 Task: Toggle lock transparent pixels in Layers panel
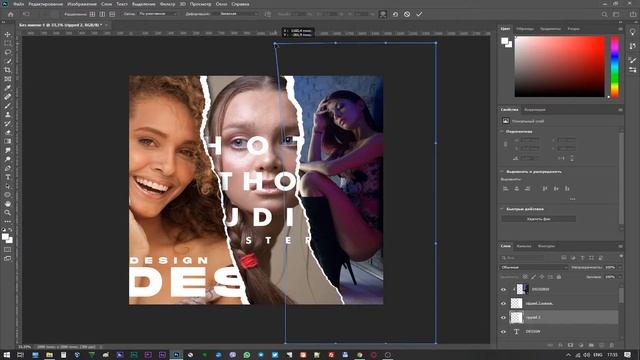tap(525, 277)
